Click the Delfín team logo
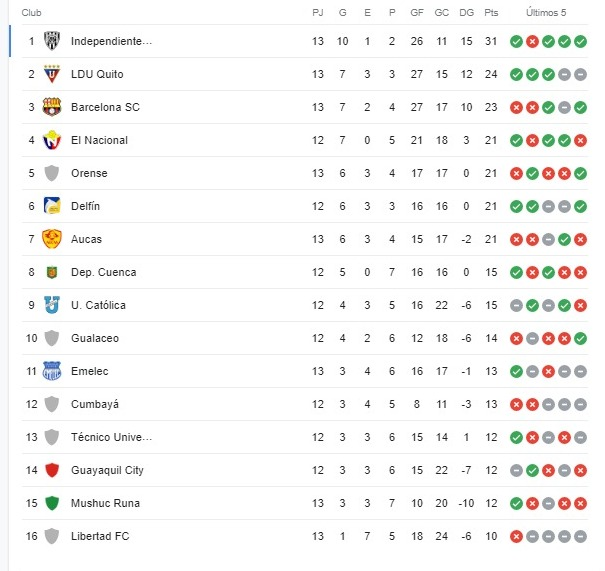The width and height of the screenshot is (605, 571). tap(52, 206)
